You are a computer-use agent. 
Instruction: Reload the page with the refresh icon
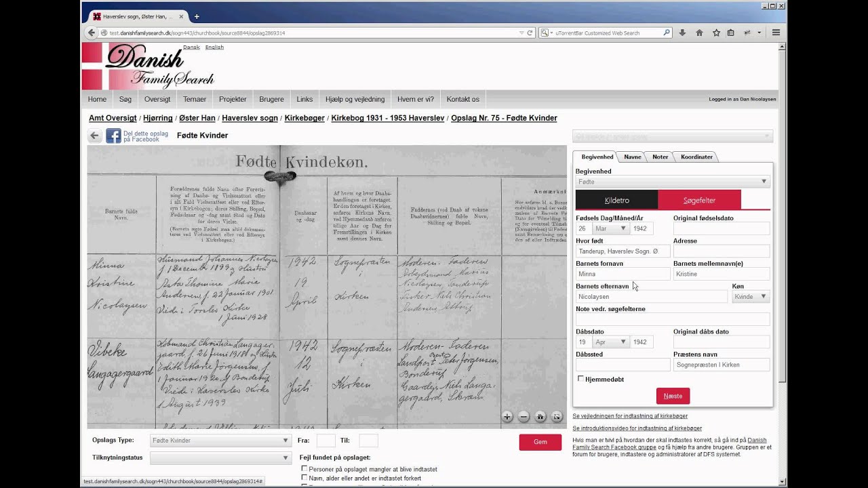coord(530,33)
